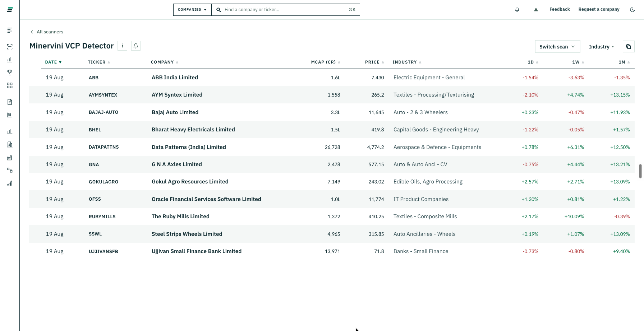Screen dimensions: 644x331
Task: Sort table by the 1M column
Action: pyautogui.click(x=624, y=62)
